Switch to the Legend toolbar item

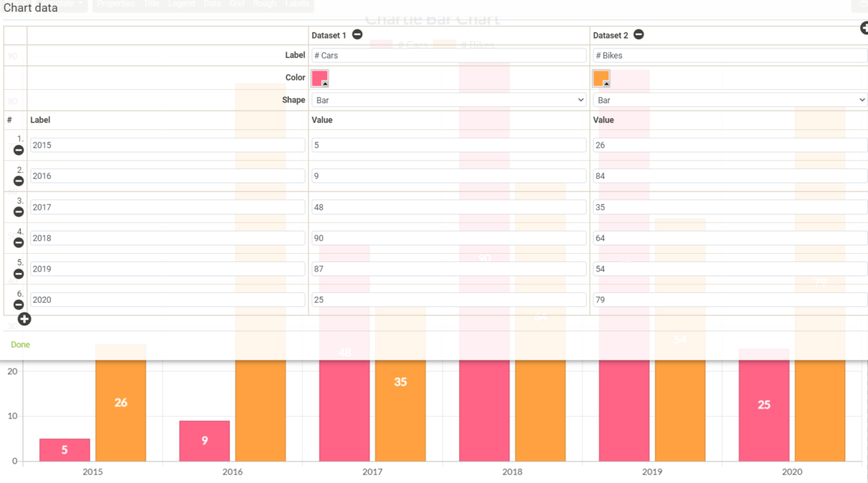(181, 4)
